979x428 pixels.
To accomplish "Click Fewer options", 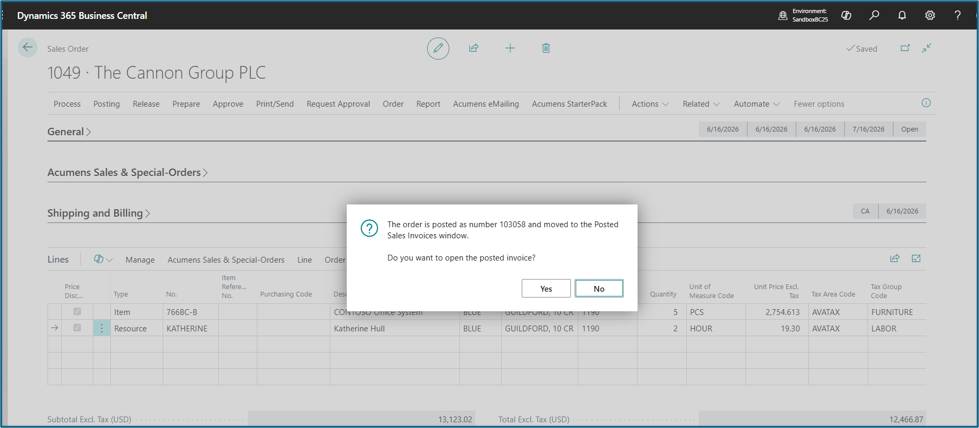I will pos(819,104).
